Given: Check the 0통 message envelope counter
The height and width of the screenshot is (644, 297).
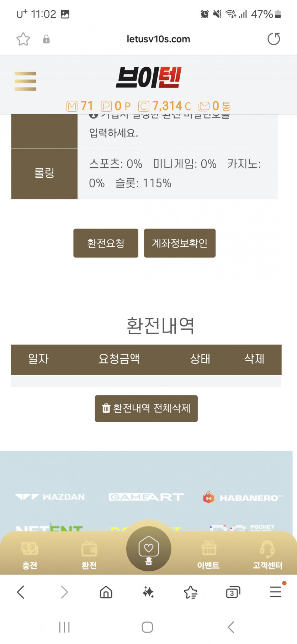Looking at the screenshot, I should pos(214,106).
